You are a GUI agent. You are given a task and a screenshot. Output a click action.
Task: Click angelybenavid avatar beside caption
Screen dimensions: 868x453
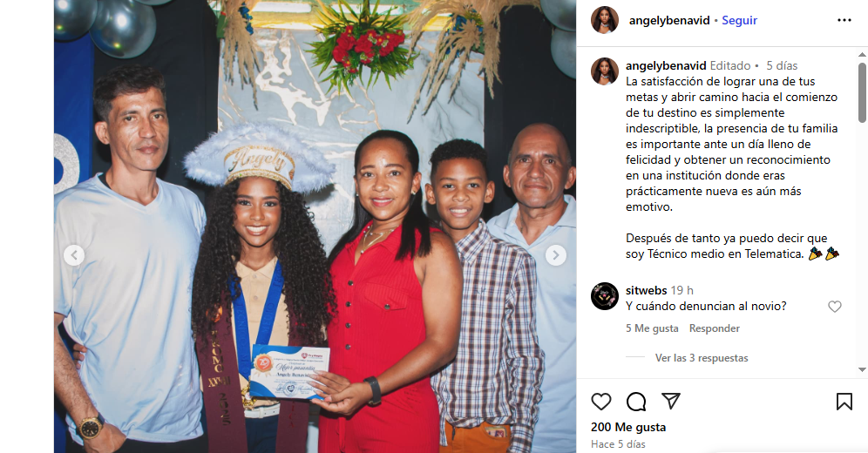coord(605,71)
